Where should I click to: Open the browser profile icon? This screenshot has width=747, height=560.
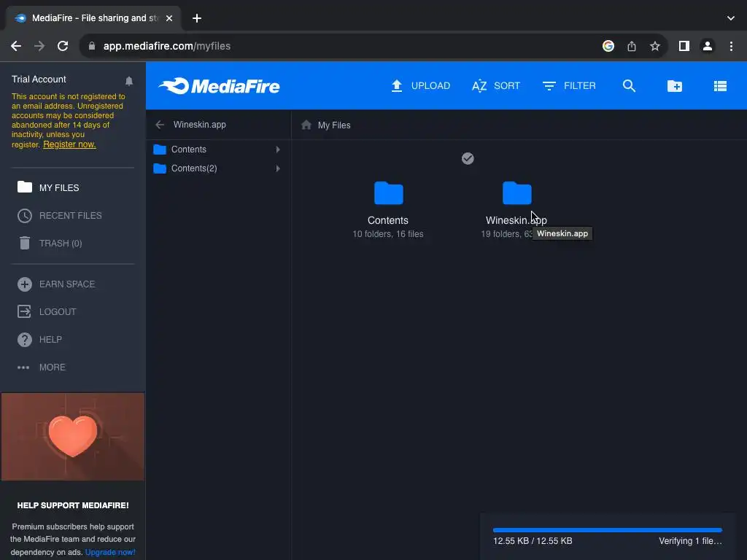point(708,46)
